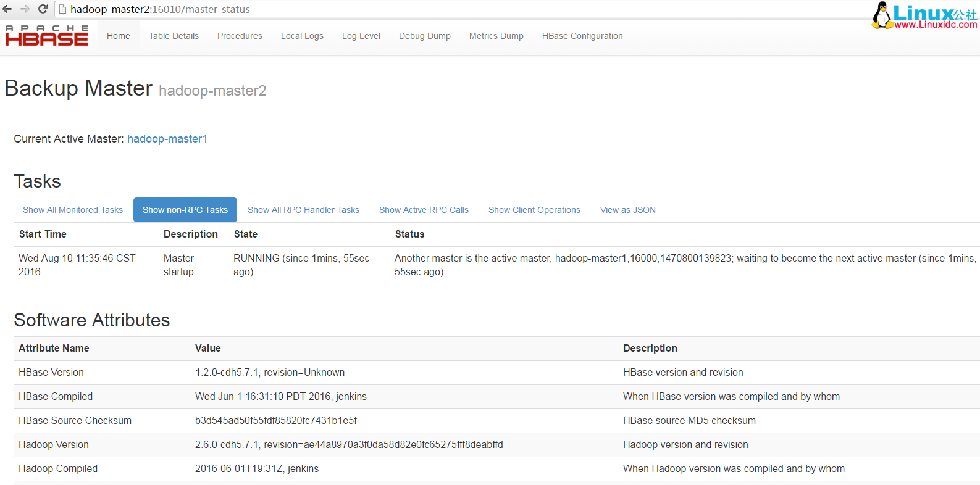Open Log Level page
980x485 pixels.
coord(361,36)
